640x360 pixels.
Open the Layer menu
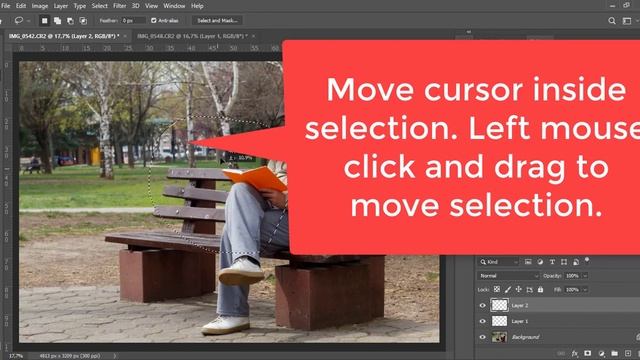click(x=61, y=6)
